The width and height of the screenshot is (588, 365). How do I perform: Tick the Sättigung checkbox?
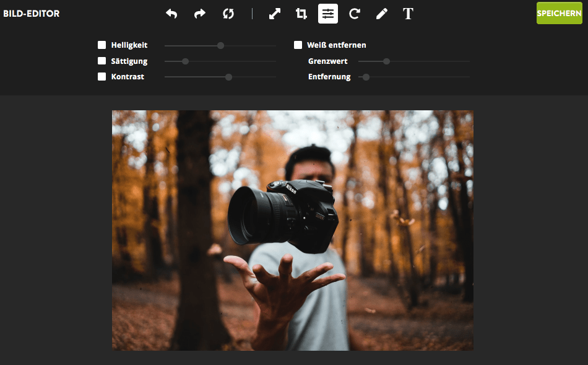point(102,61)
